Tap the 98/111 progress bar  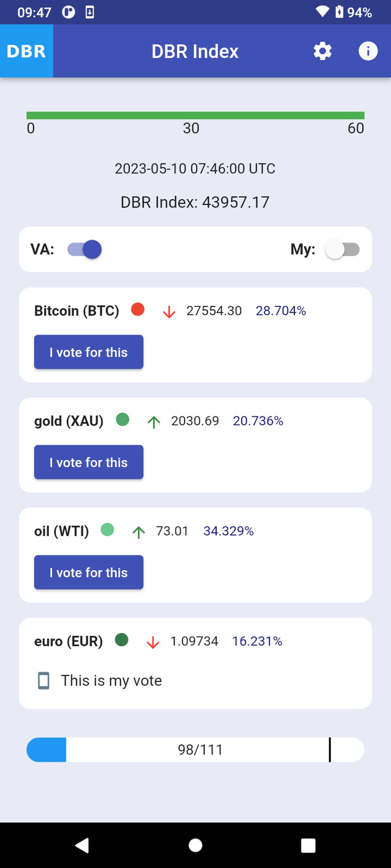[195, 750]
